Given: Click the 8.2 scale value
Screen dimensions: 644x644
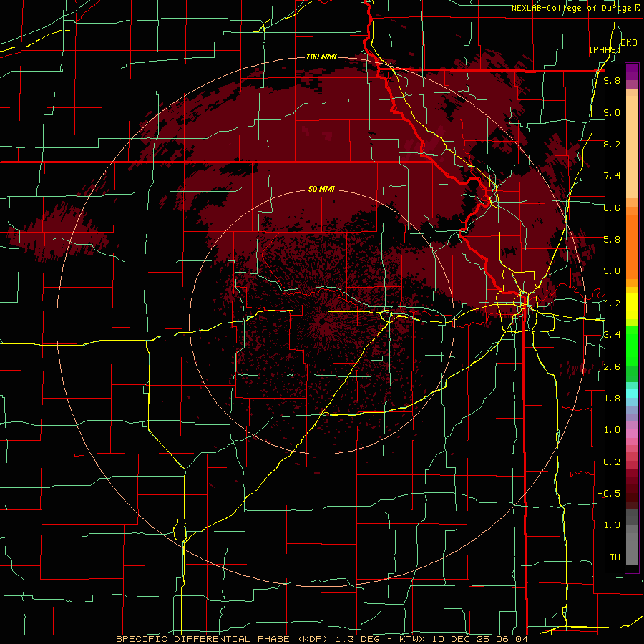Looking at the screenshot, I should tap(612, 144).
